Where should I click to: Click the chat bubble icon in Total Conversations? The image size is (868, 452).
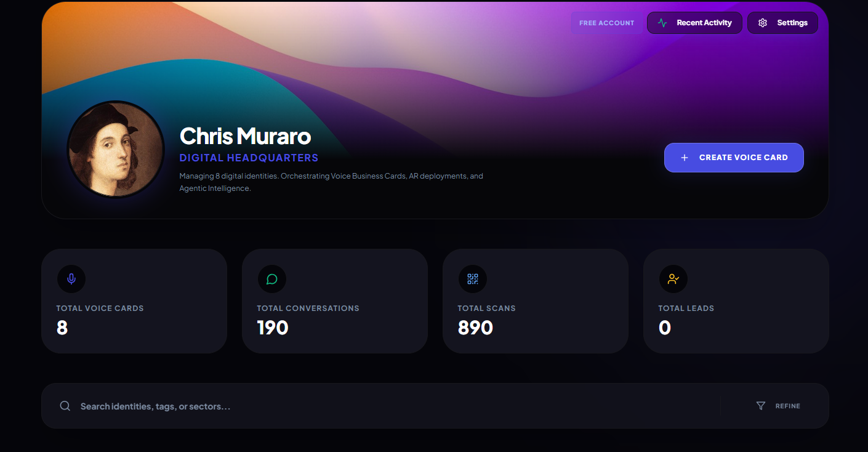point(272,279)
